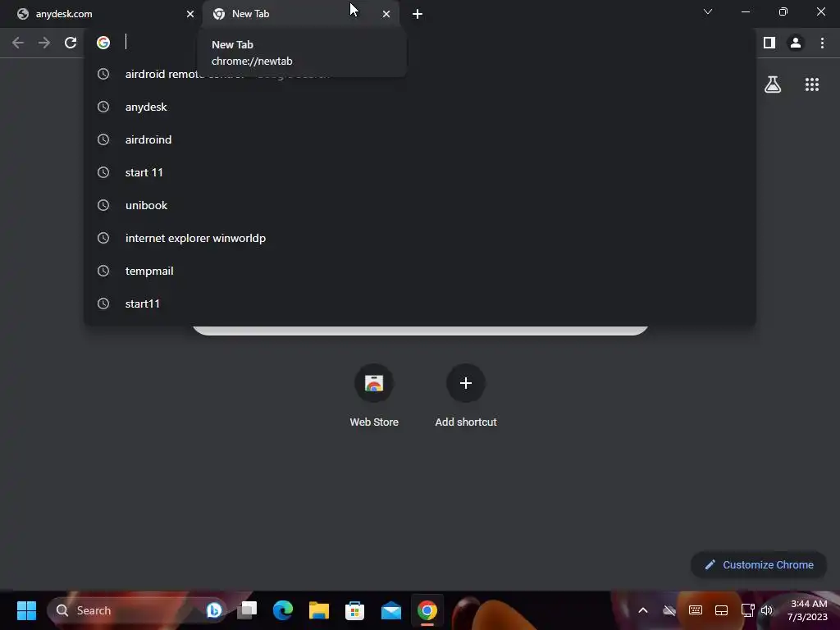Show hidden system tray icons
The width and height of the screenshot is (840, 630).
[643, 610]
